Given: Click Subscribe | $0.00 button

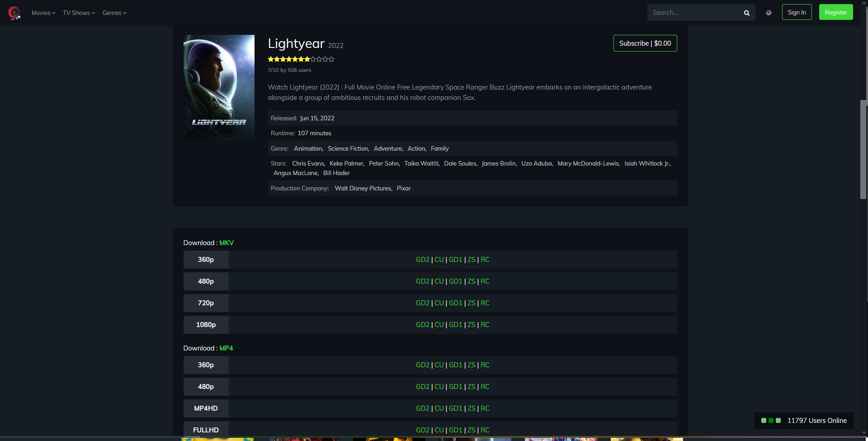Looking at the screenshot, I should pyautogui.click(x=645, y=43).
